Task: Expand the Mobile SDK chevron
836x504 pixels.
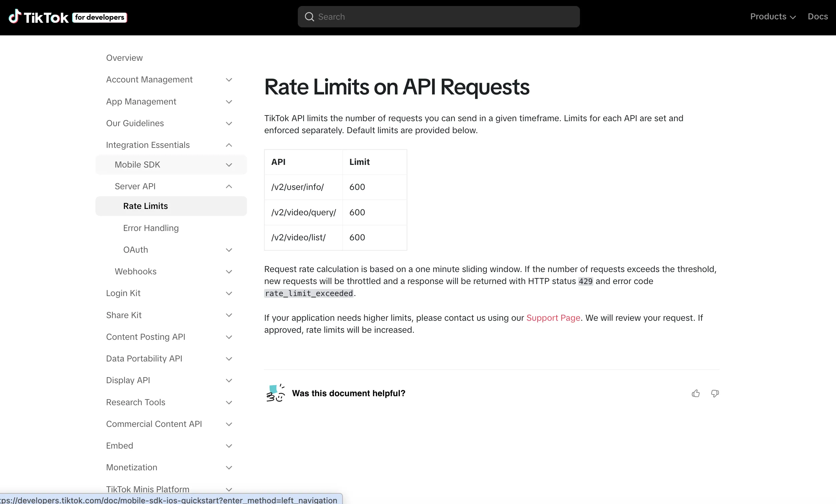Action: click(x=229, y=165)
